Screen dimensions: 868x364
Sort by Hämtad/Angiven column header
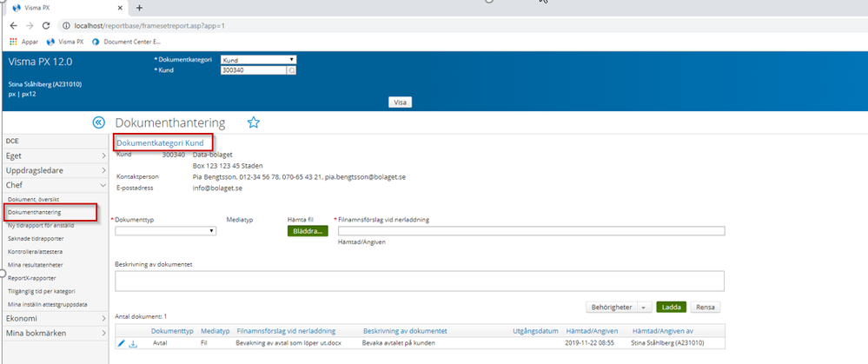click(591, 331)
